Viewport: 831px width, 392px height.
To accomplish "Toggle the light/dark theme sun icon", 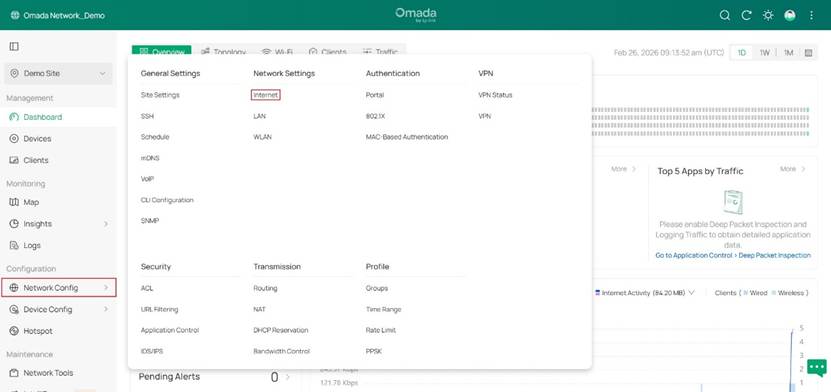I will [x=768, y=15].
